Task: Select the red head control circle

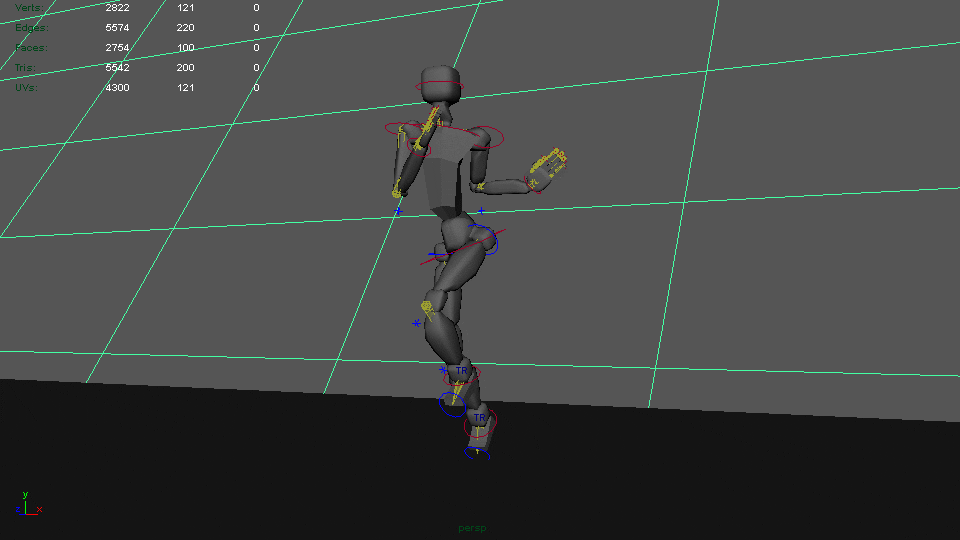Action: pos(440,86)
